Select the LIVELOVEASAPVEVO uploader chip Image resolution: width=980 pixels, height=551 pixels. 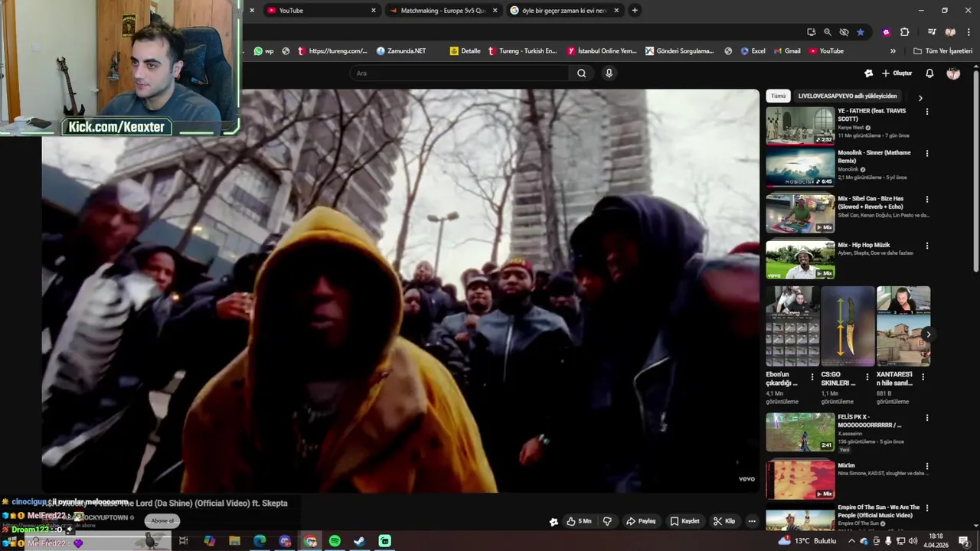pyautogui.click(x=848, y=96)
